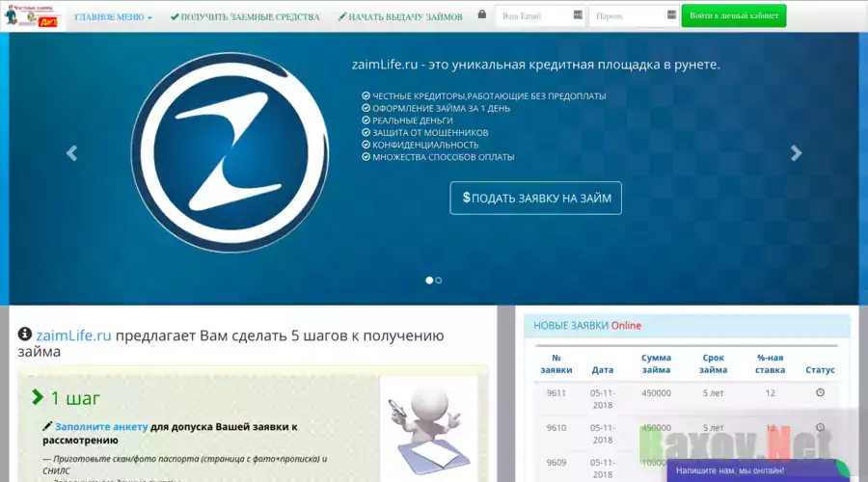Click the РЕАЛЬНЫЕ ДЕНЬГИ checklist item
Screen dimensions: 868x482
pyautogui.click(x=407, y=120)
